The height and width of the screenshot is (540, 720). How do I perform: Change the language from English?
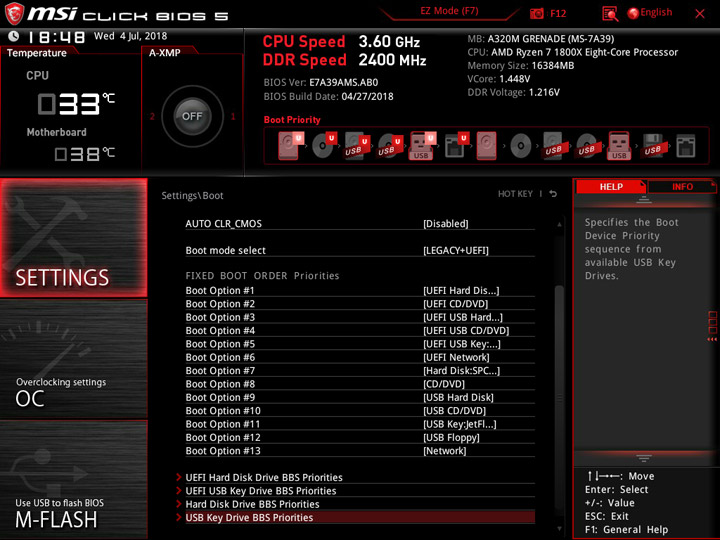(650, 13)
